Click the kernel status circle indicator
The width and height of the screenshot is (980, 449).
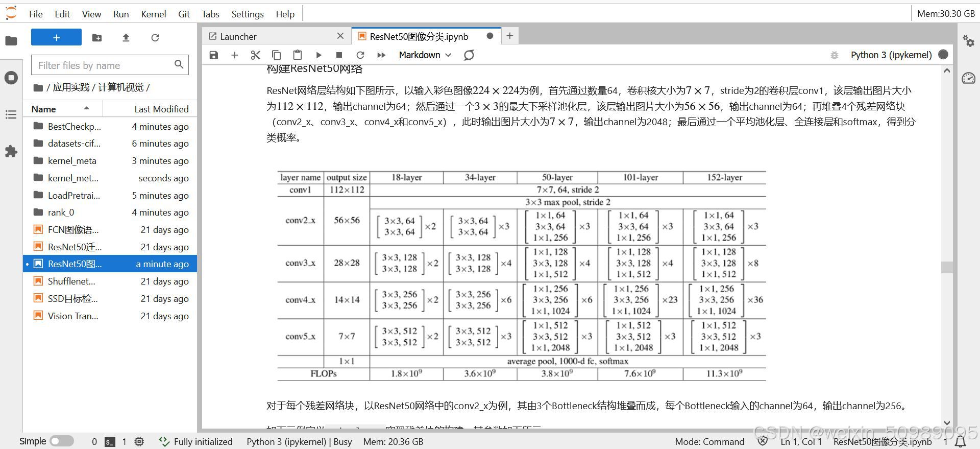943,54
